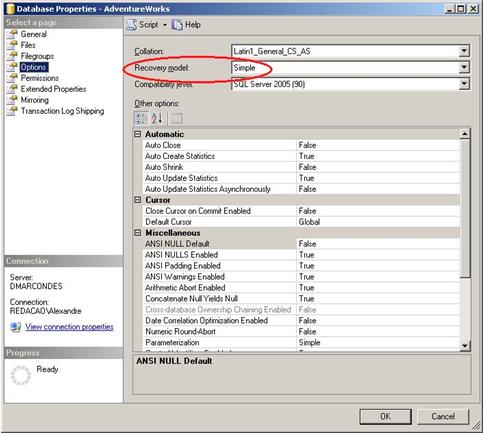This screenshot has height=433, width=484.
Task: Select Close Cursor on Commit Enabled row
Action: (x=301, y=211)
